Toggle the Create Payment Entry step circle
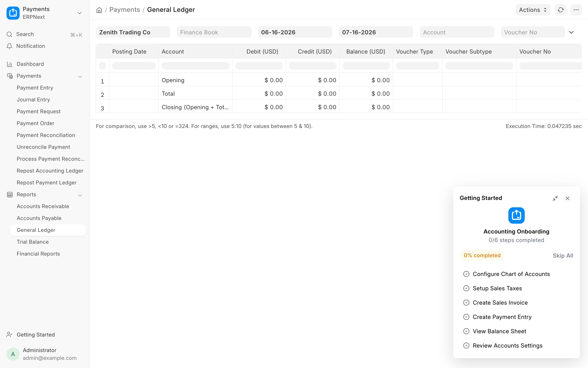Image resolution: width=588 pixels, height=368 pixels. pos(466,317)
